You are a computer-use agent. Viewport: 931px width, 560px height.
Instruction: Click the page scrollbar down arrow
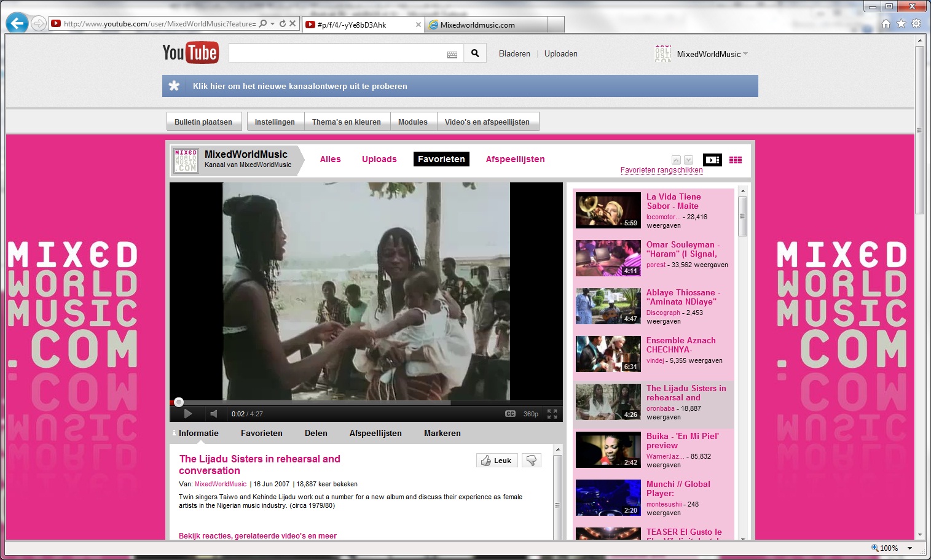(x=919, y=534)
